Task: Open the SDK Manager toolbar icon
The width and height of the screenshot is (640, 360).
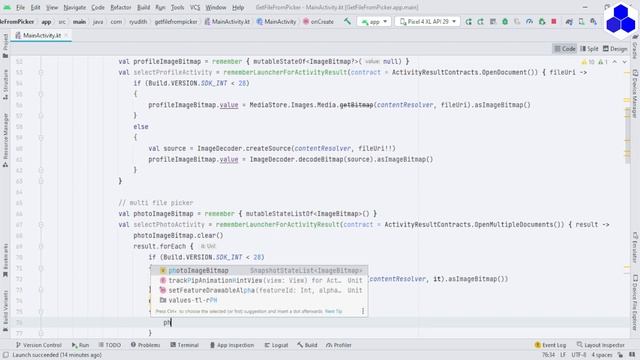Action: coord(593,22)
